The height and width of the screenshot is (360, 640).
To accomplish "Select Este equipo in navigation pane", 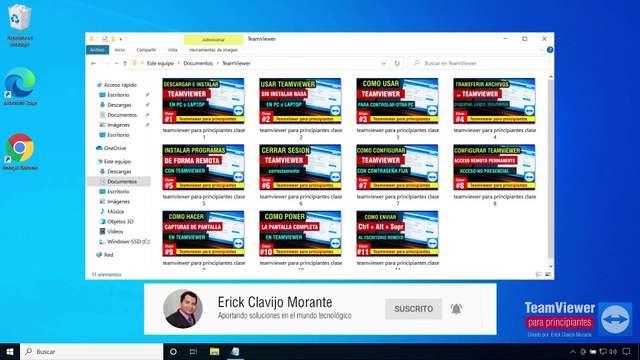I will 117,162.
